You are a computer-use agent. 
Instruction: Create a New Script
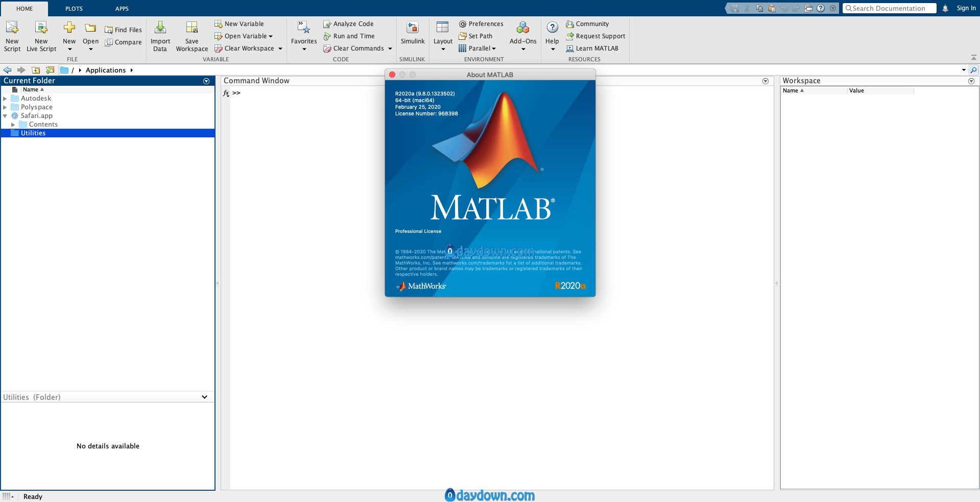pyautogui.click(x=12, y=36)
